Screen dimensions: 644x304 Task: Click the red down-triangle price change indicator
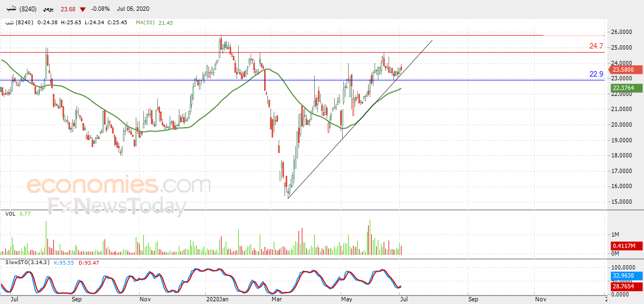[83, 9]
